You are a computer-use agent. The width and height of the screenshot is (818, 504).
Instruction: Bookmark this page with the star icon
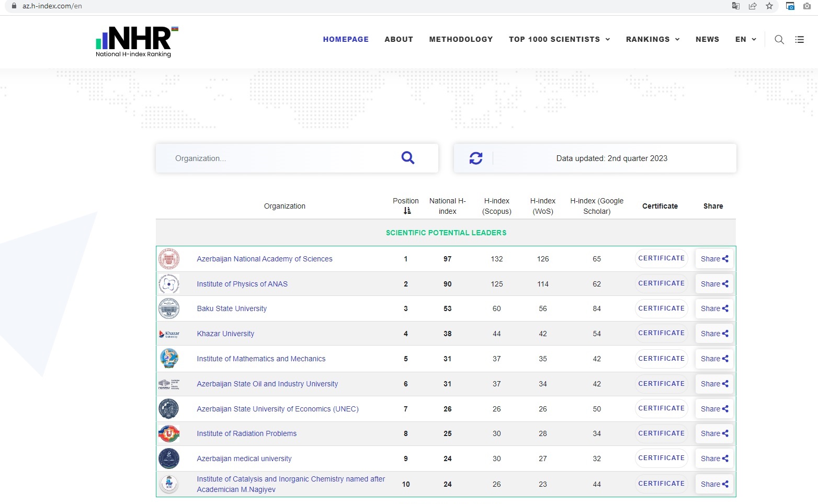click(769, 6)
